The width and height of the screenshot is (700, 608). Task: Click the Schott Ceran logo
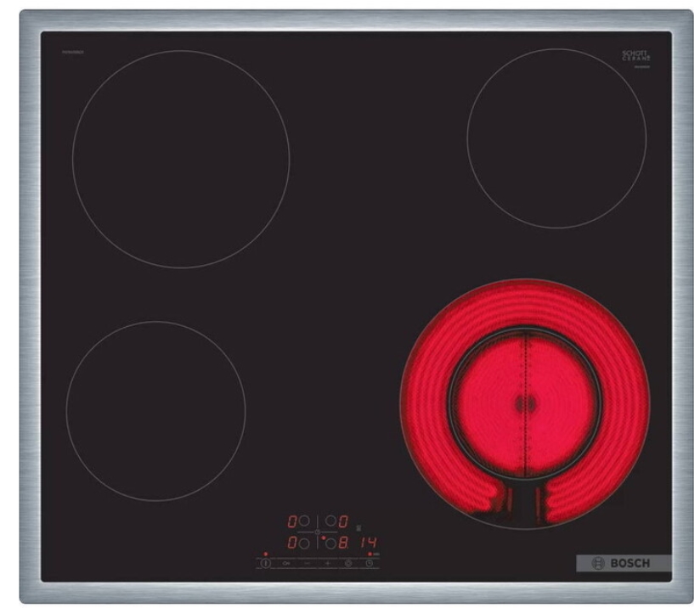coord(636,55)
